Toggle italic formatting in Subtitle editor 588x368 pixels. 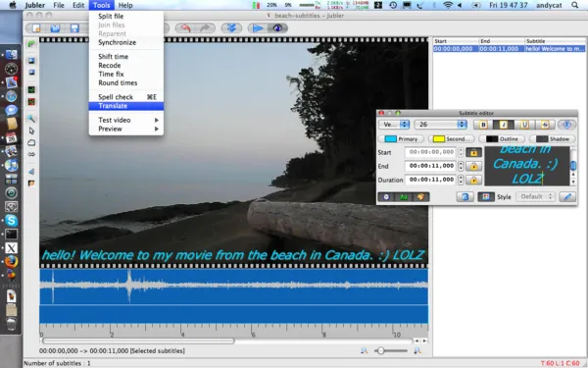(504, 125)
